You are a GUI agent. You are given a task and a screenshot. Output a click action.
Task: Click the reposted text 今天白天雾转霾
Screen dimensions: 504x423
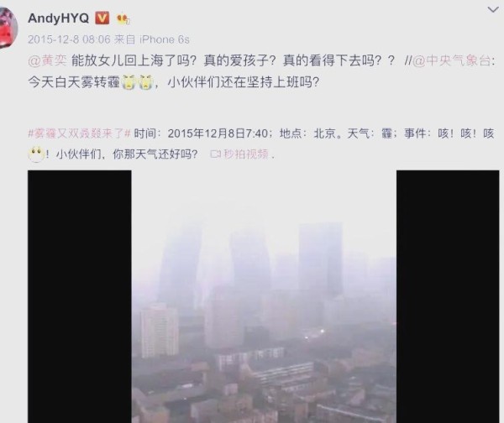point(74,82)
